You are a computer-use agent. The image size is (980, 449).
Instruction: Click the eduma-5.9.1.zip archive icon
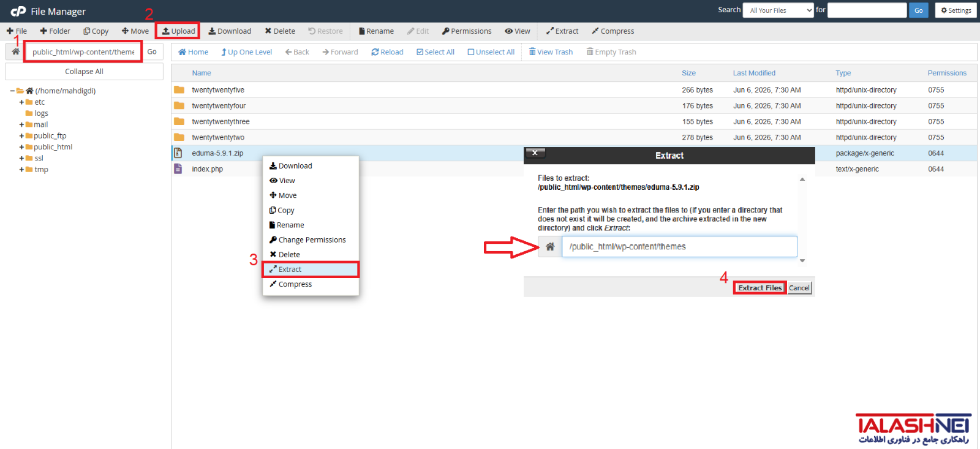click(178, 153)
